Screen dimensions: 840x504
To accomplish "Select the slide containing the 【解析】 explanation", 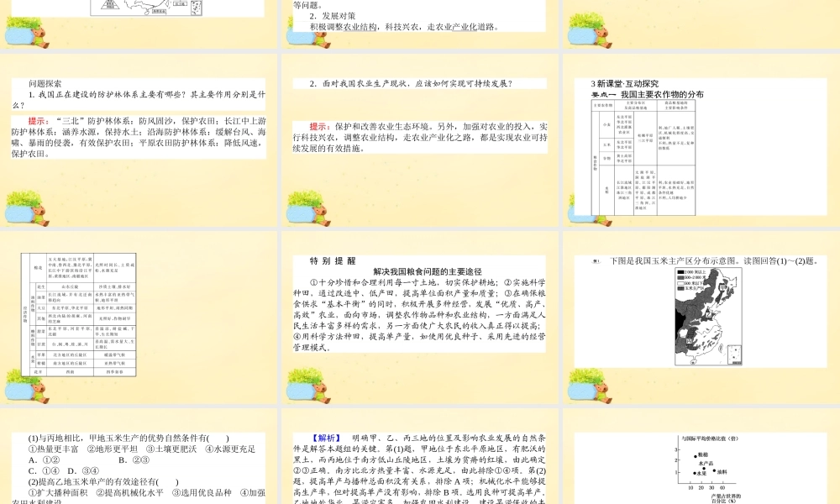I will [420, 456].
